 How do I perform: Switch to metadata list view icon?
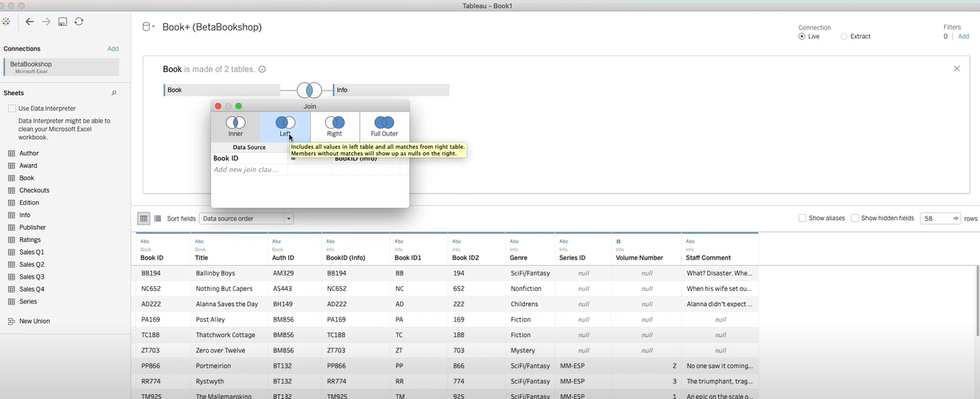coord(158,218)
